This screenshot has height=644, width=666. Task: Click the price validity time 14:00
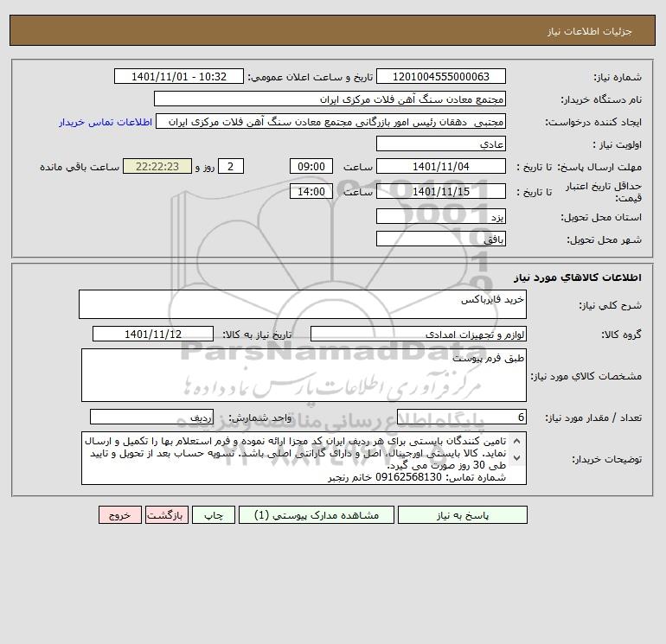(x=311, y=191)
